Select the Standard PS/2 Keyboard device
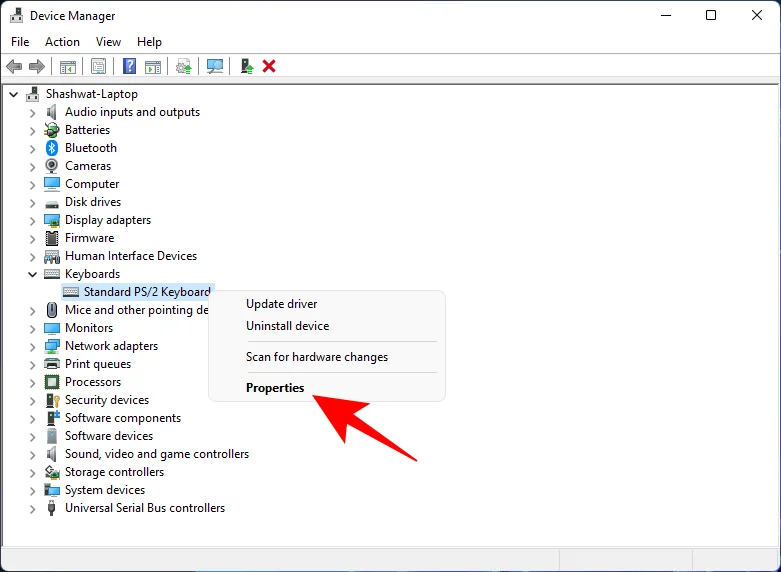This screenshot has height=572, width=781. click(146, 292)
